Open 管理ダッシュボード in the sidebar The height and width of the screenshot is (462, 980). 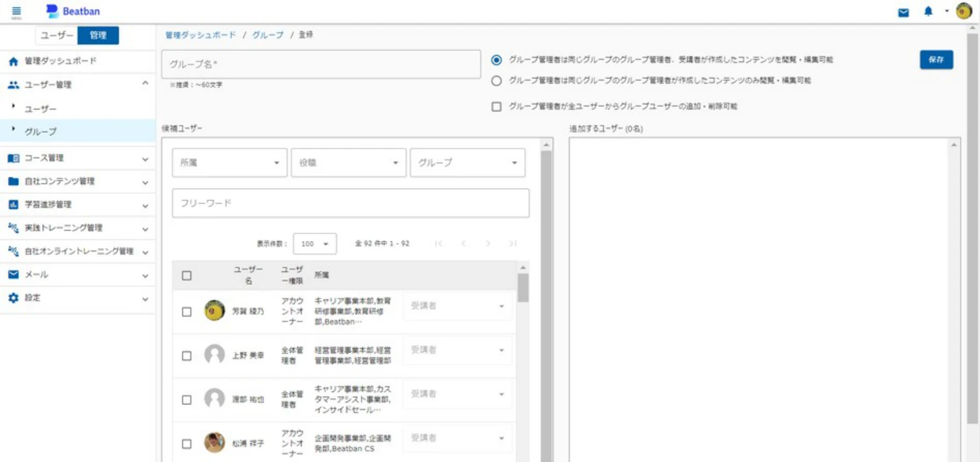point(78,62)
